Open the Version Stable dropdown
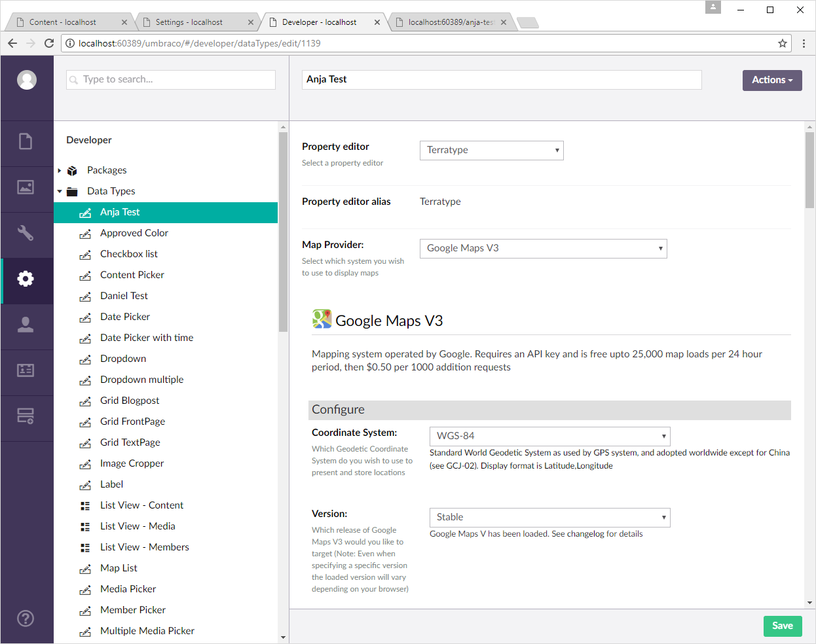 (550, 518)
